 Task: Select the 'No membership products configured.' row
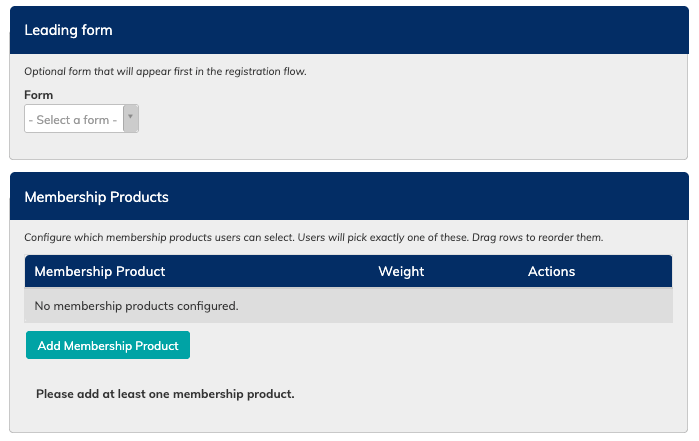pyautogui.click(x=349, y=306)
